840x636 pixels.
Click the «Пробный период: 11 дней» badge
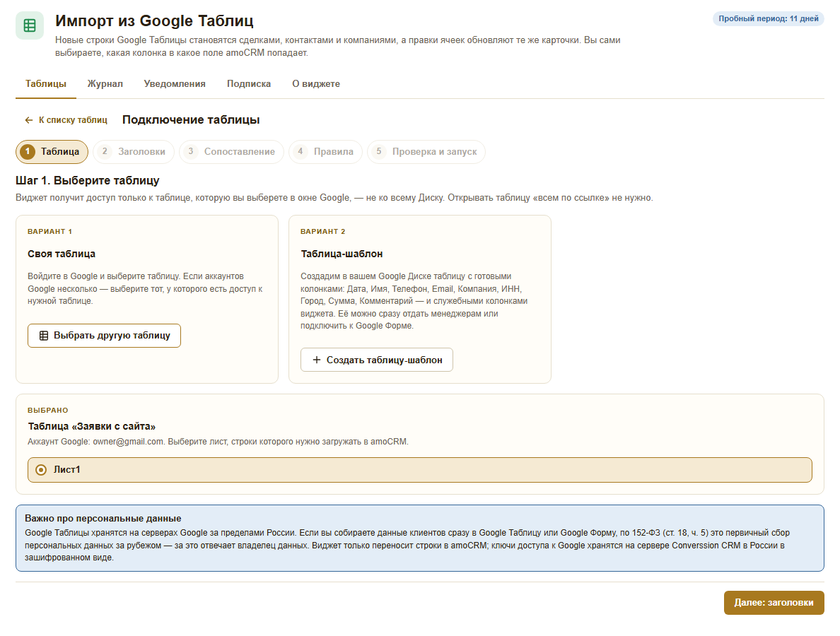[x=768, y=19]
